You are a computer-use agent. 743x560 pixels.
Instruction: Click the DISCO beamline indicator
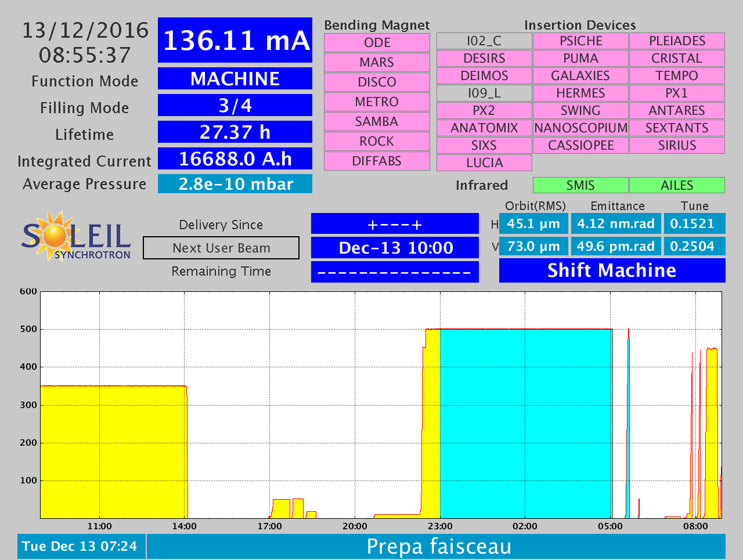pyautogui.click(x=377, y=82)
